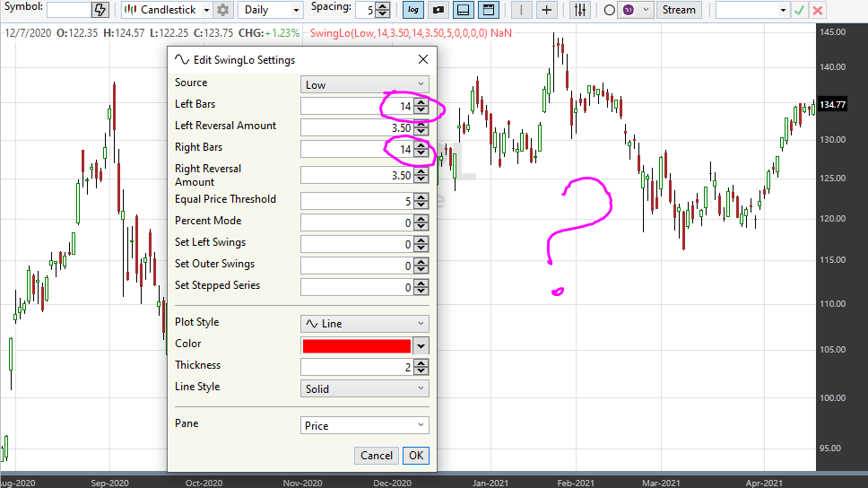Click the red X toolbar icon

(817, 10)
